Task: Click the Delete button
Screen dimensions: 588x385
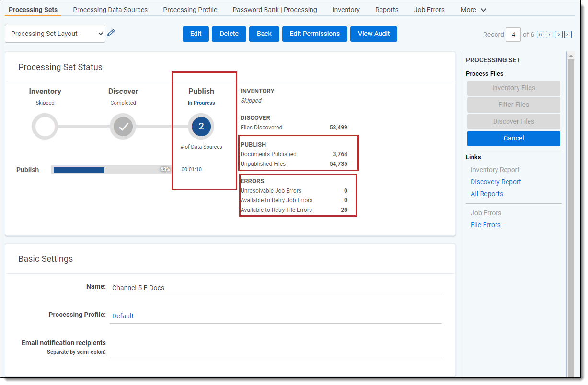Action: [229, 34]
